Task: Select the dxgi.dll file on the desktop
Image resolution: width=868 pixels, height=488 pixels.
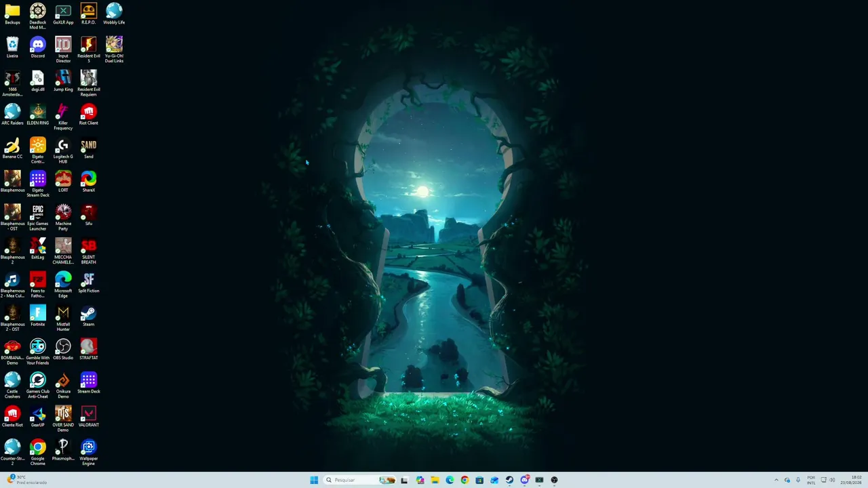Action: coord(38,81)
